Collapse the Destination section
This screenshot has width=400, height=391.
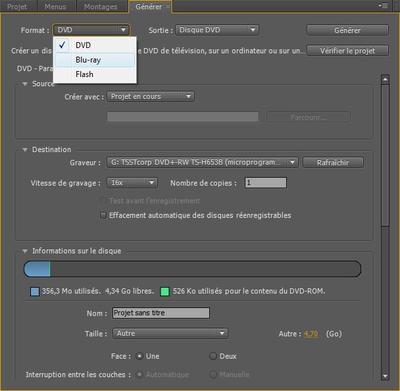tap(25, 150)
